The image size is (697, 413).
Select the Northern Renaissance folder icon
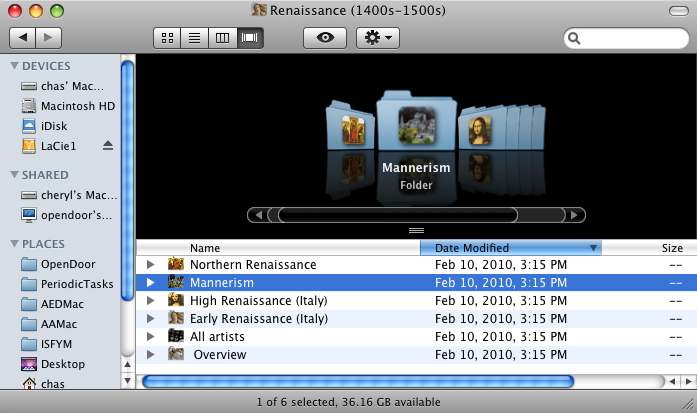coord(176,264)
